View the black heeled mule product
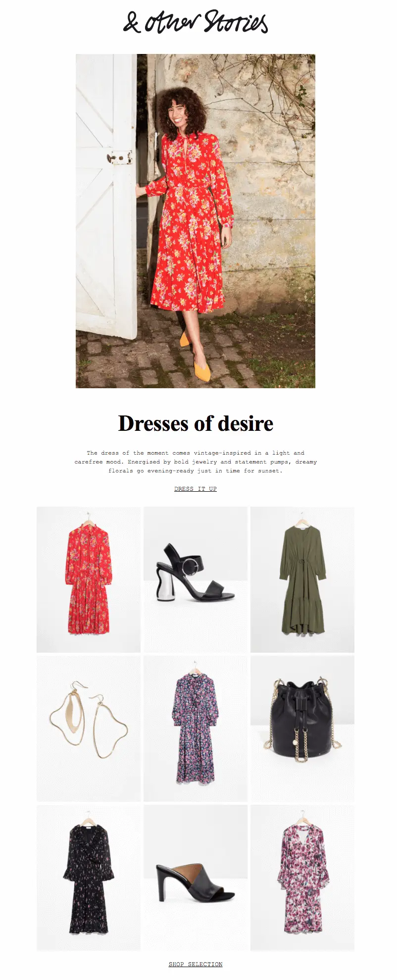This screenshot has width=397, height=980. (196, 877)
